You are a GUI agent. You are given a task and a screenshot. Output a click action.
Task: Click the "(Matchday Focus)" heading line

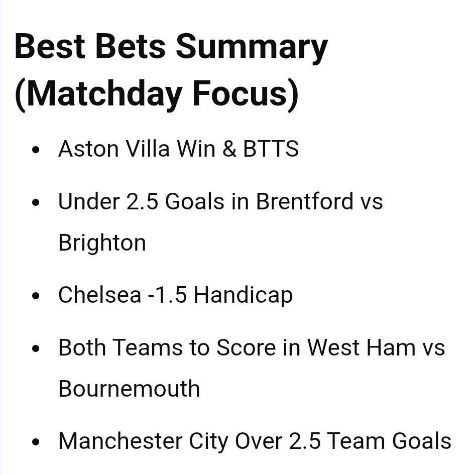pyautogui.click(x=157, y=94)
